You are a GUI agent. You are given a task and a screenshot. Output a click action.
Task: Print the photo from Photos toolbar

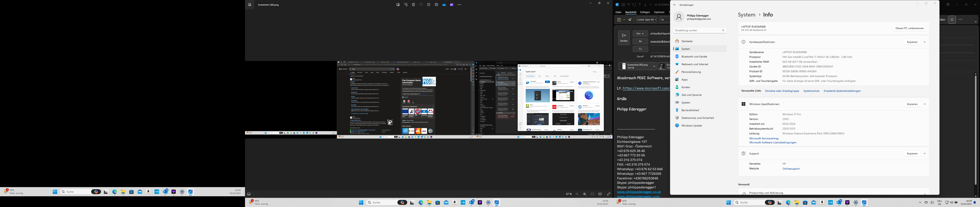(x=436, y=5)
